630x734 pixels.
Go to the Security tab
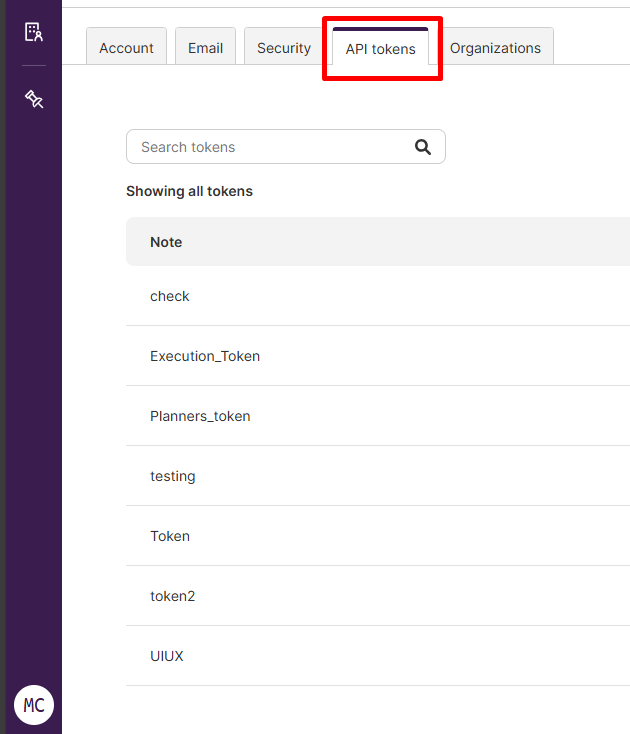[x=284, y=48]
